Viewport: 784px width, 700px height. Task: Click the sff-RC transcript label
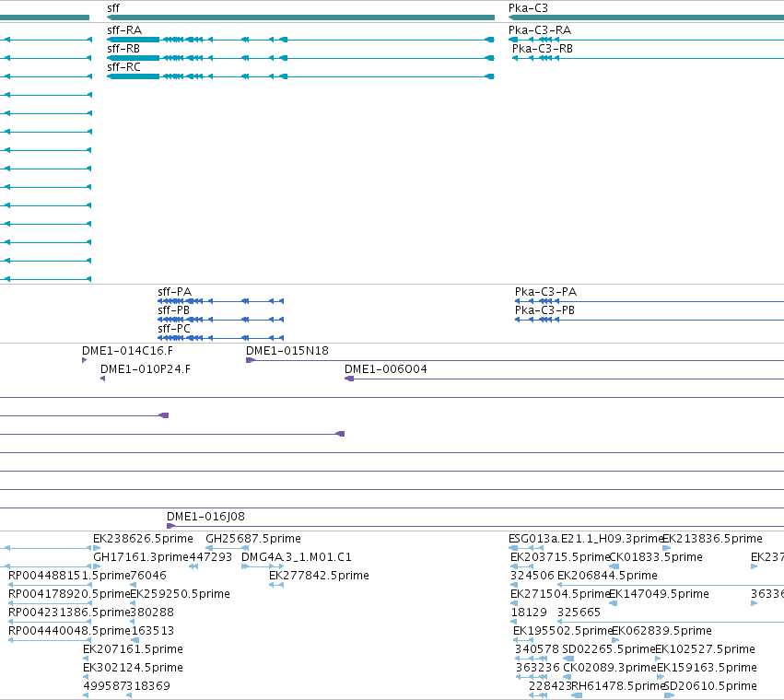coord(124,67)
